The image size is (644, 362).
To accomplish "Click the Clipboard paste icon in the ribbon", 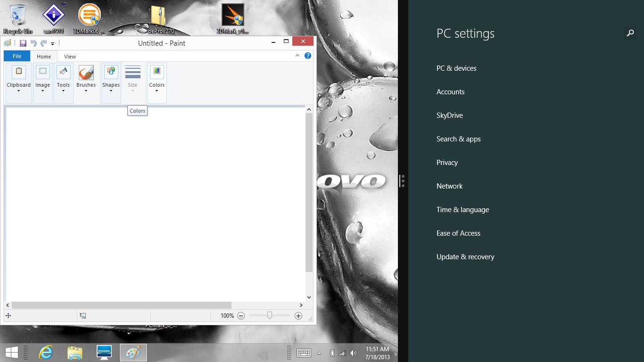I will [19, 72].
